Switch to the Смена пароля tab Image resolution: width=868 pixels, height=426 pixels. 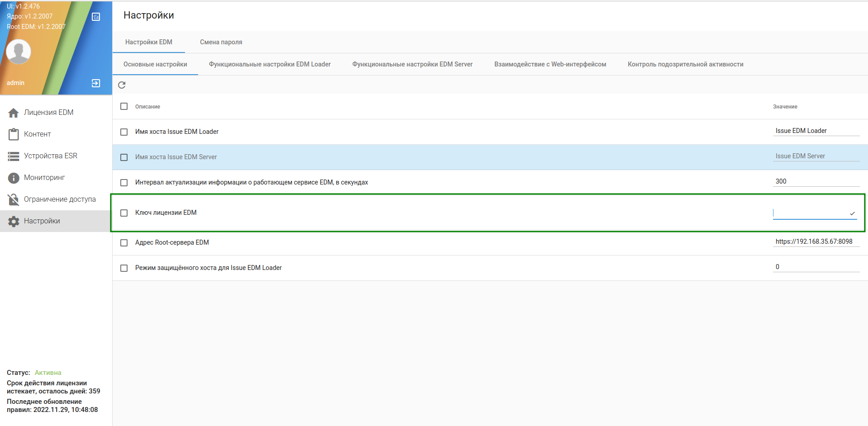pos(221,42)
